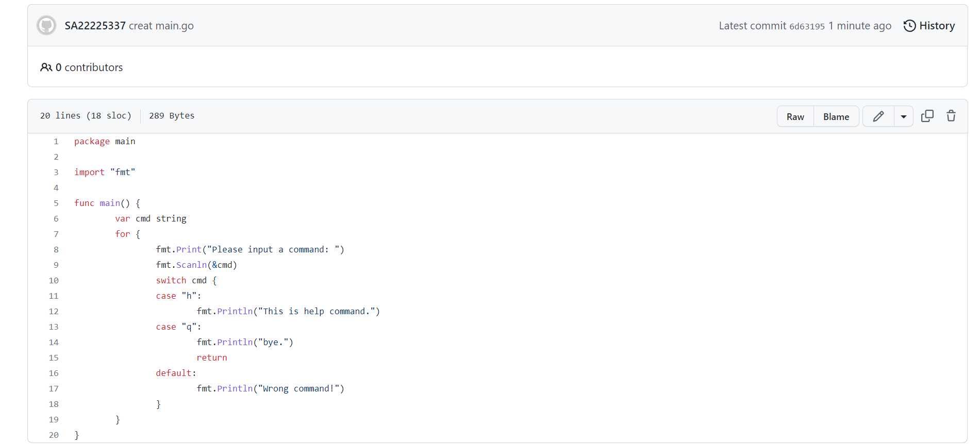This screenshot has width=980, height=444.
Task: Click the contributors people icon
Action: [46, 67]
